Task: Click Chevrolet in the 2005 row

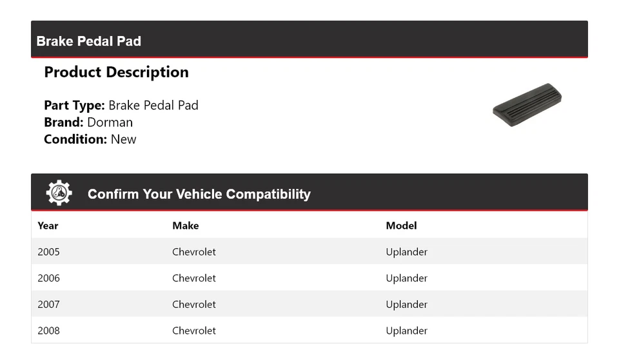Action: coord(194,252)
